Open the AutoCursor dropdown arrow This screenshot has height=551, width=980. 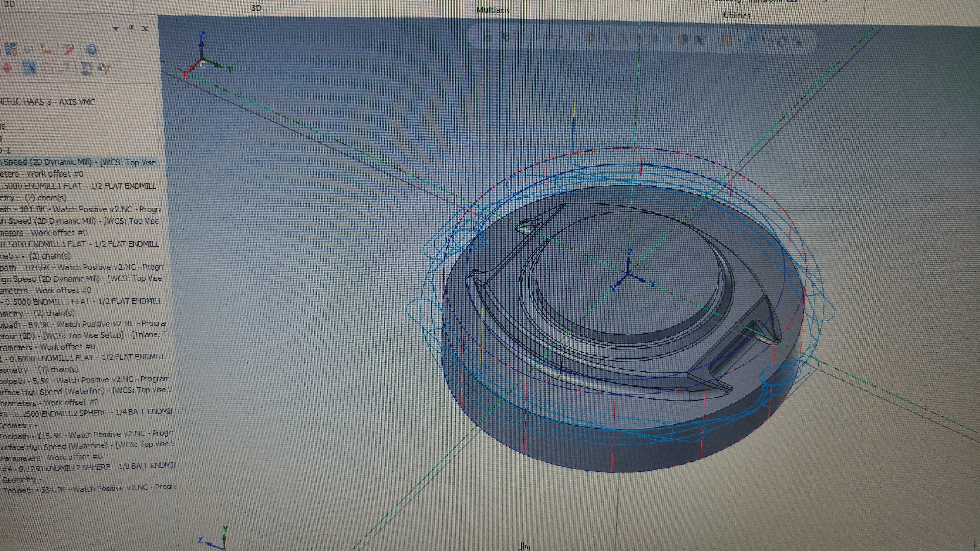(x=561, y=37)
